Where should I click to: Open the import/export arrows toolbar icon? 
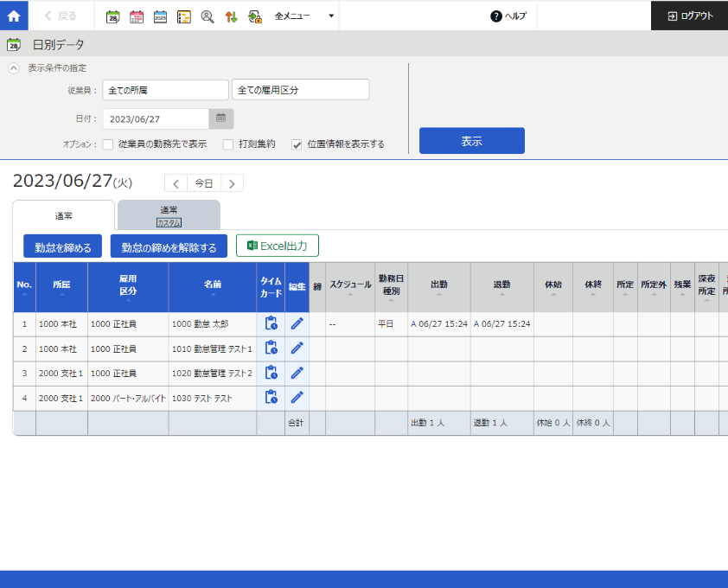(231, 17)
